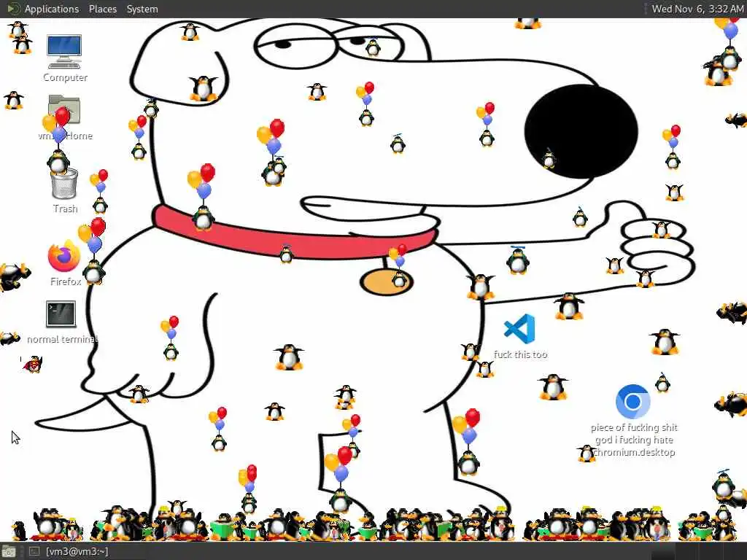Select the 'Firefox' label text
Image resolution: width=747 pixels, height=560 pixels.
pyautogui.click(x=65, y=281)
